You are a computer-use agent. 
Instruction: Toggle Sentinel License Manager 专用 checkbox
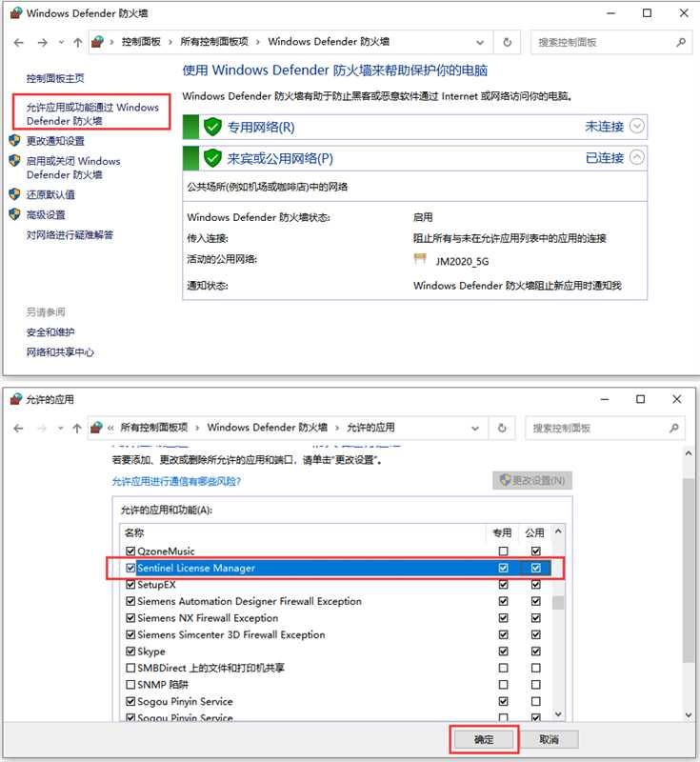coord(503,568)
